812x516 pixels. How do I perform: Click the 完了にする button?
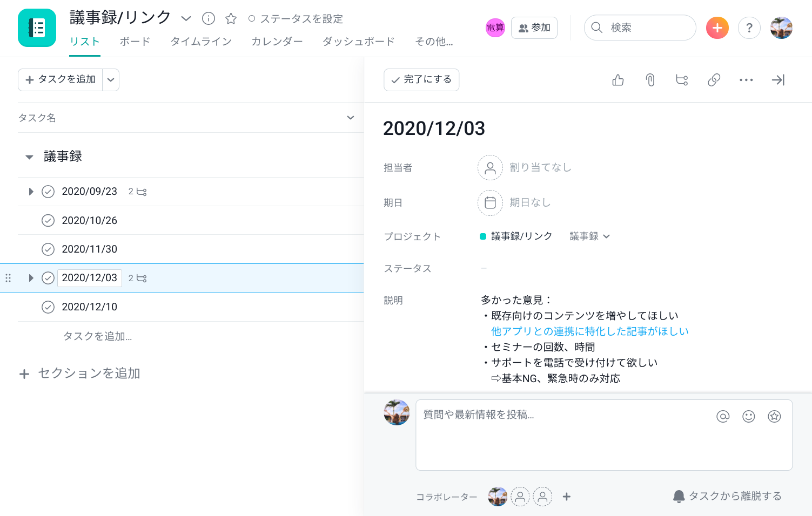[421, 80]
